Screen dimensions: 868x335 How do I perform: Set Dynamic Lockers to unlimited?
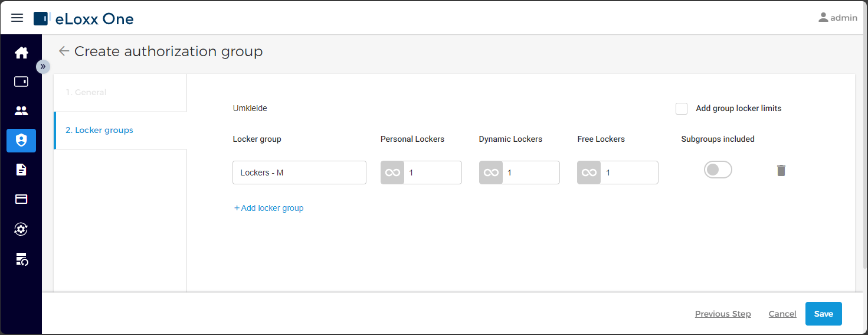[491, 173]
